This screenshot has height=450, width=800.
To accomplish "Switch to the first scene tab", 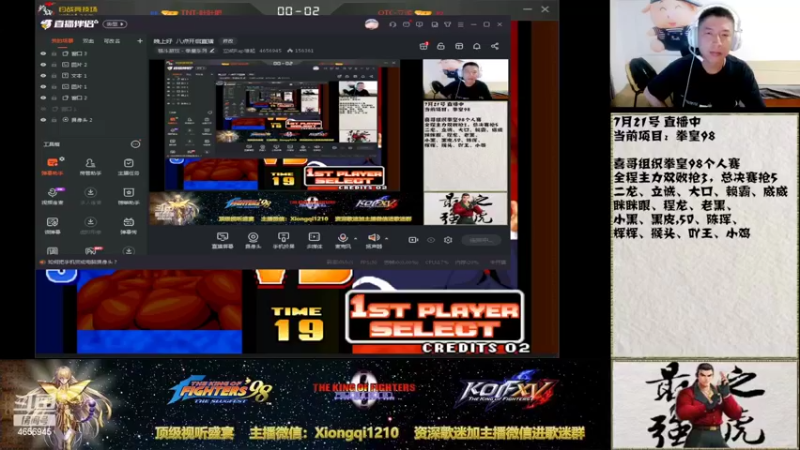I will pyautogui.click(x=62, y=41).
